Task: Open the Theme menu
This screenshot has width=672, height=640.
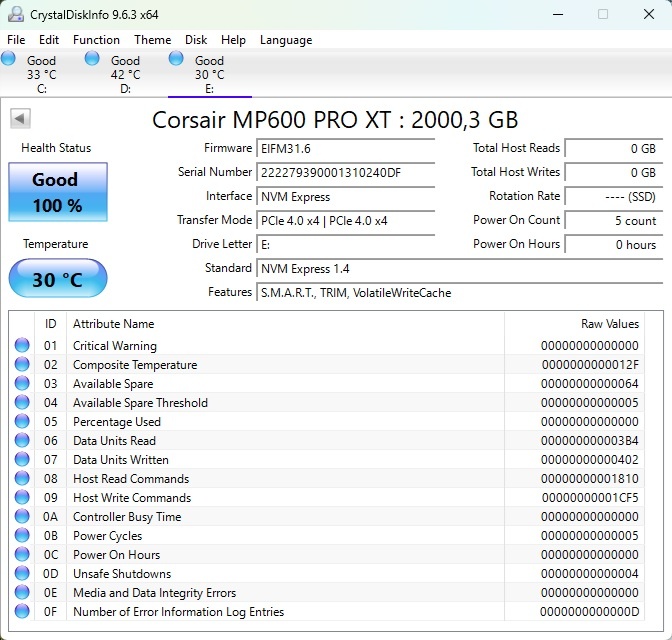Action: 153,40
